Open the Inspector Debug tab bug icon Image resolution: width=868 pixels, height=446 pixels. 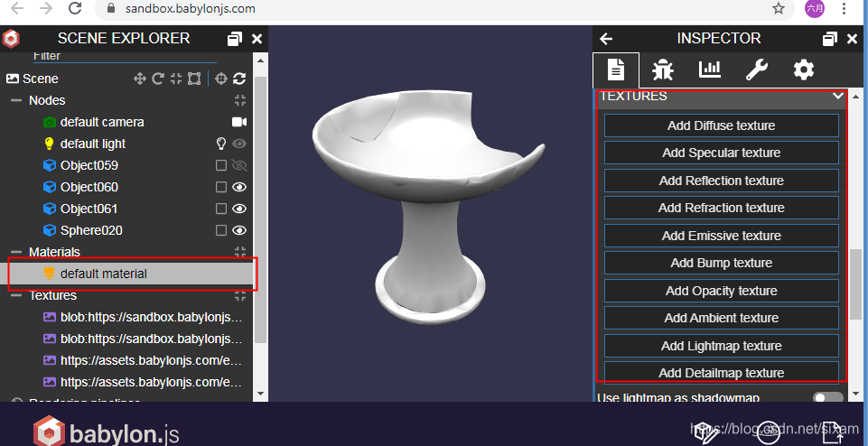click(x=663, y=70)
